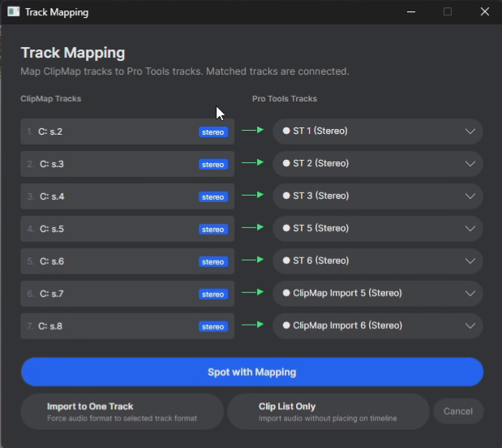Close the Track Mapping window
Viewport: 502px width, 448px height.
pos(485,12)
